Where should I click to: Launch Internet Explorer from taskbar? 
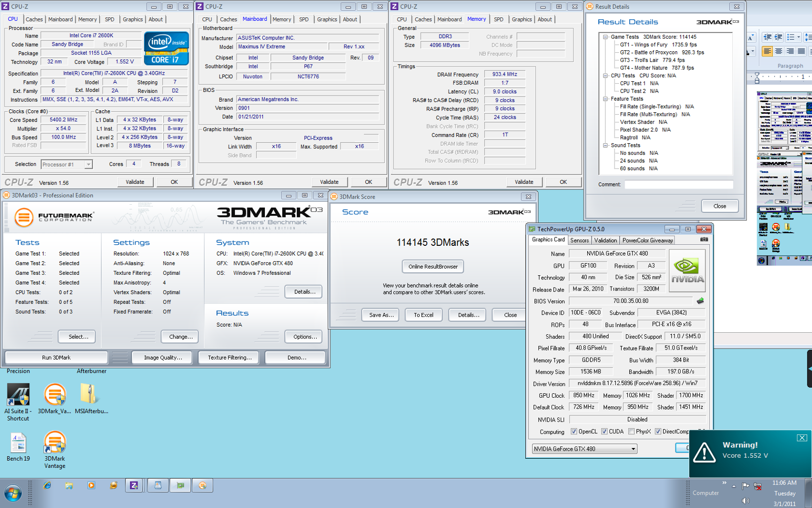pos(47,486)
